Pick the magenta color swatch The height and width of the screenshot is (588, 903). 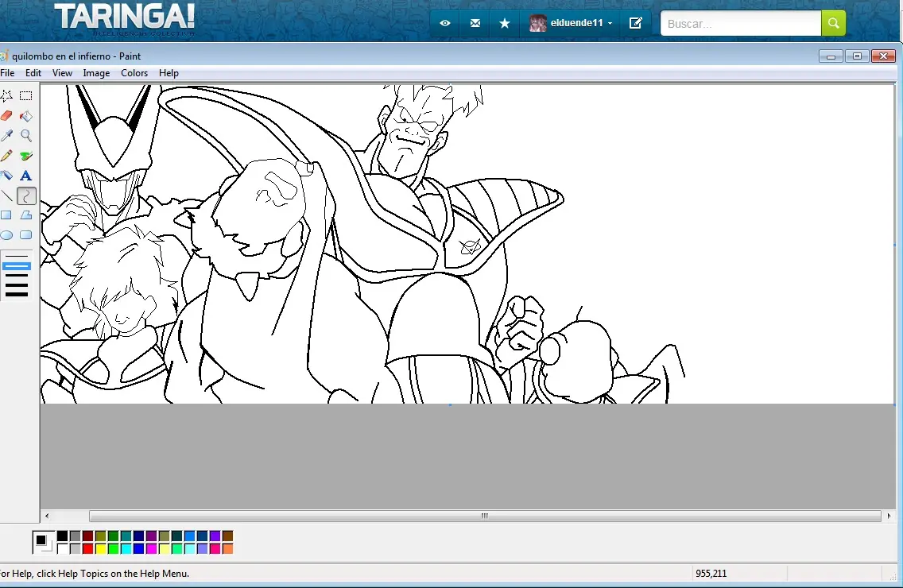[x=152, y=549]
